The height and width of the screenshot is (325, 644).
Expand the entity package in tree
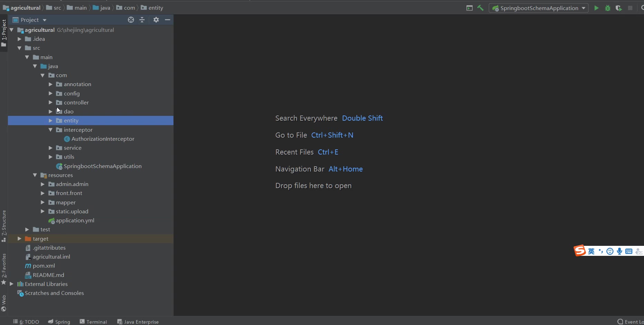coord(50,121)
